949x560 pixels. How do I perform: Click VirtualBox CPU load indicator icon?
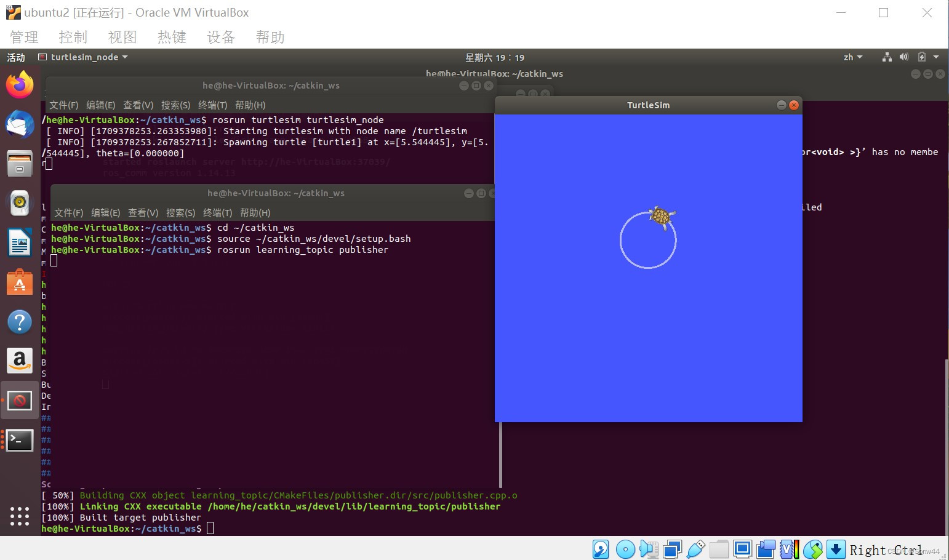click(789, 549)
